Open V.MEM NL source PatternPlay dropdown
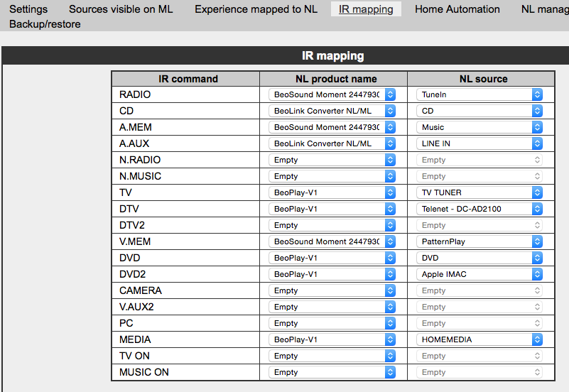The height and width of the screenshot is (392, 569). 479,241
